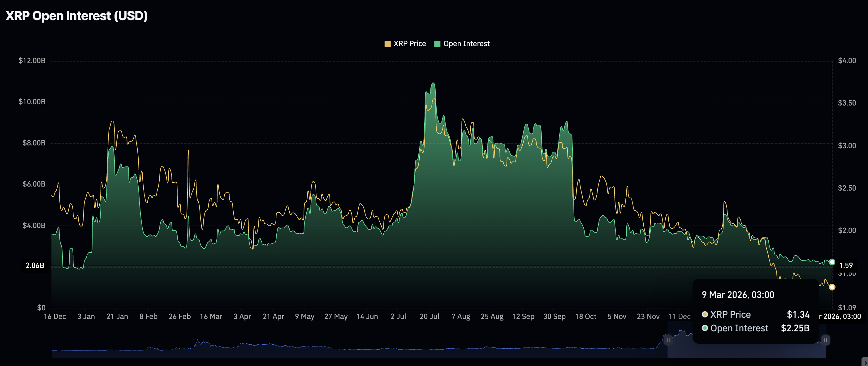This screenshot has height=366, width=868.
Task: Click the yellow XRP Price endpoint marker
Action: tap(832, 287)
